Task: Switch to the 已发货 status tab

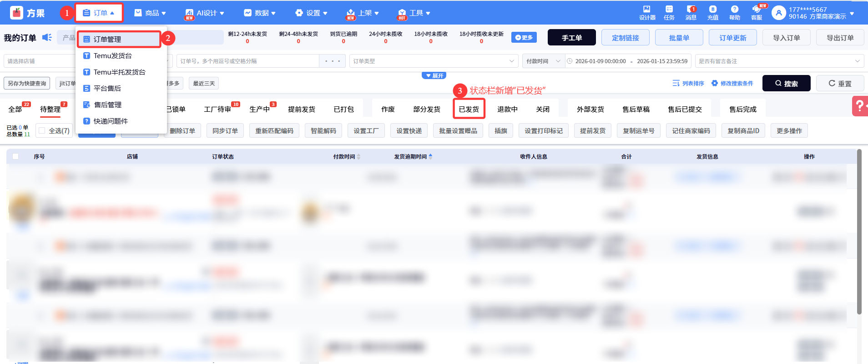Action: (469, 109)
